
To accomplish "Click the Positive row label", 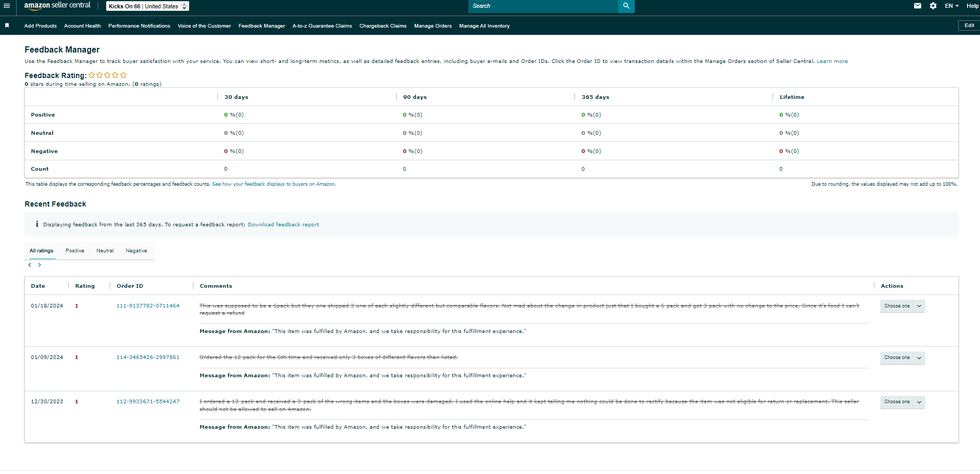I will [43, 115].
